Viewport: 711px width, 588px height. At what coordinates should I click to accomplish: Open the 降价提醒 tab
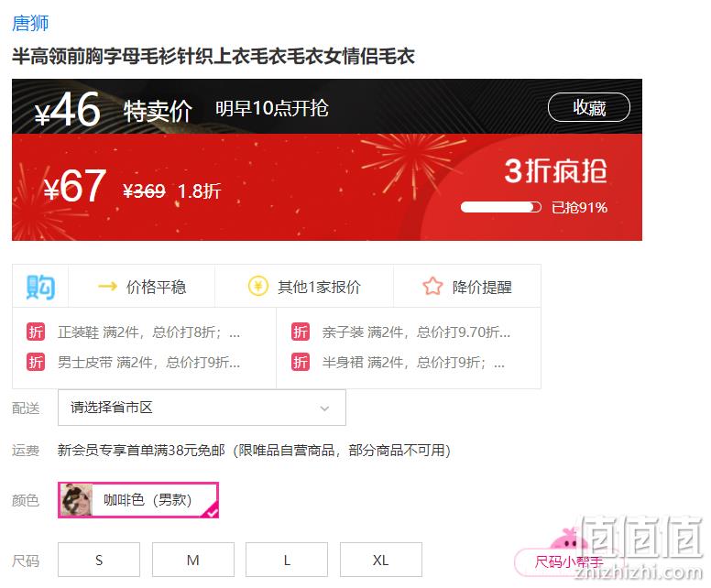(x=467, y=286)
